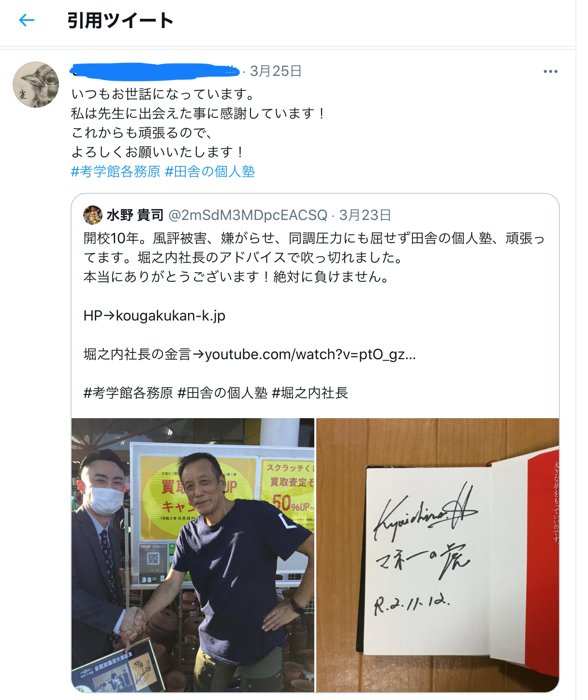
Task: Open the #堀之内社長 hashtag in quoted tweet
Action: point(310,393)
